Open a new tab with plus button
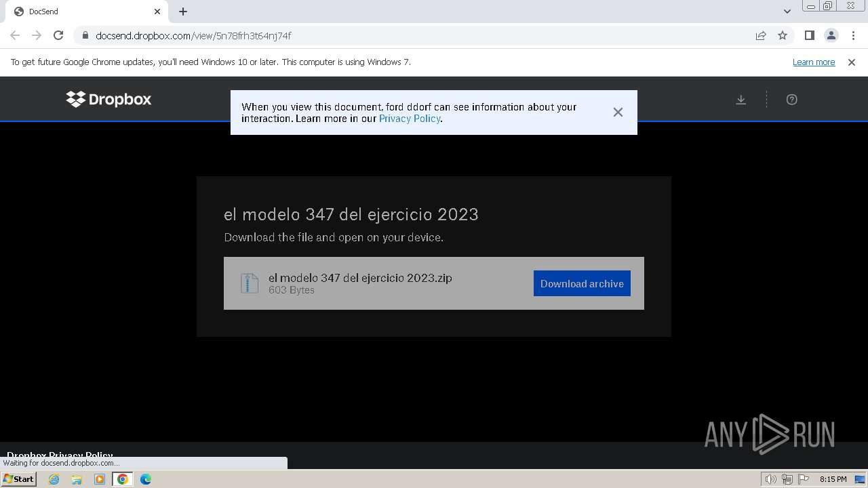 point(183,12)
